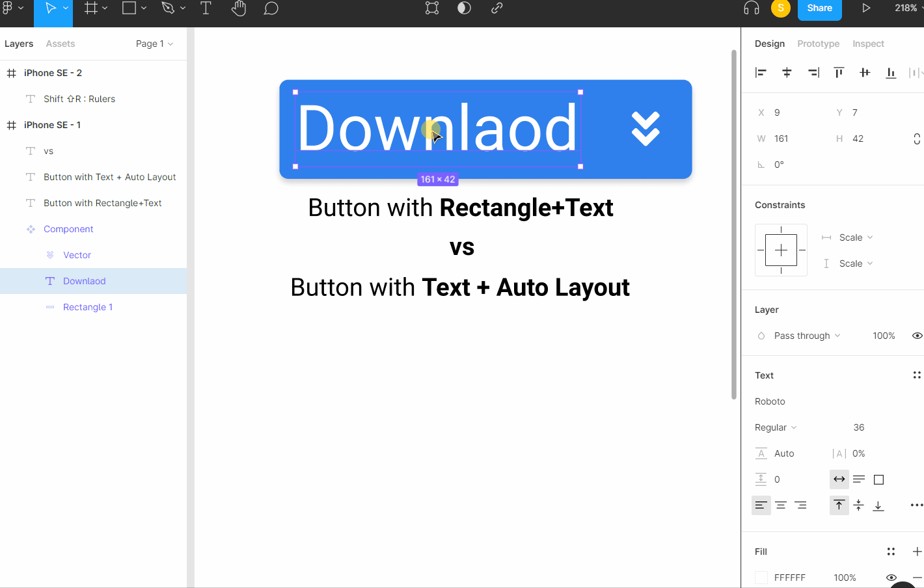Click the mask (half circle) icon
924x588 pixels.
tap(464, 8)
